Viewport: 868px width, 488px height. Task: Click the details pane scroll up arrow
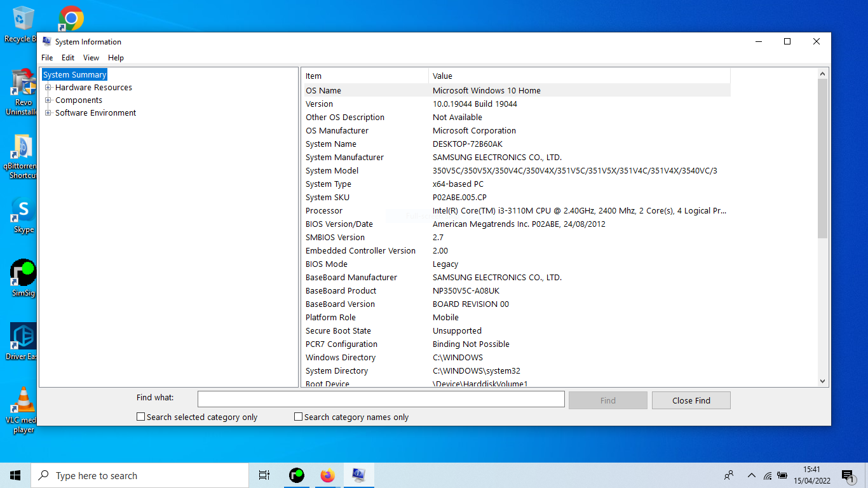coord(823,74)
